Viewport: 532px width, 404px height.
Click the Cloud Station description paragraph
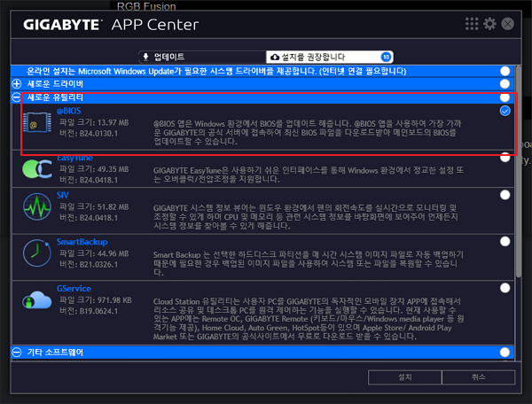(309, 319)
